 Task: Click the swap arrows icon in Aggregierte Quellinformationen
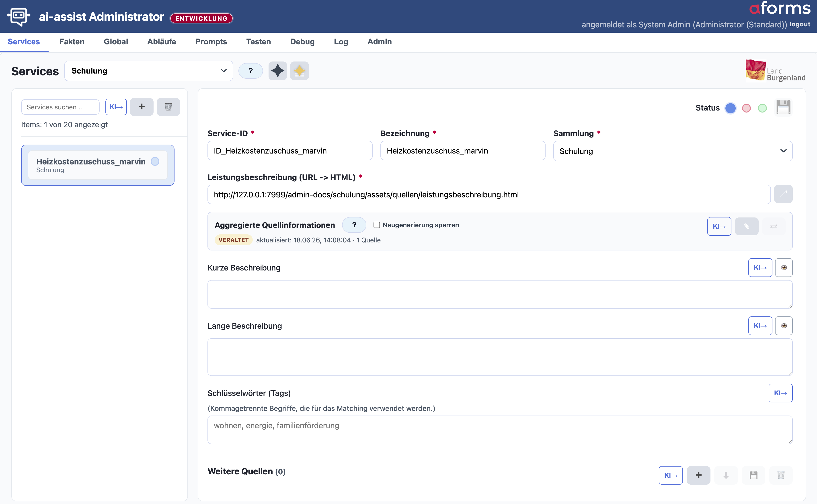coord(774,226)
